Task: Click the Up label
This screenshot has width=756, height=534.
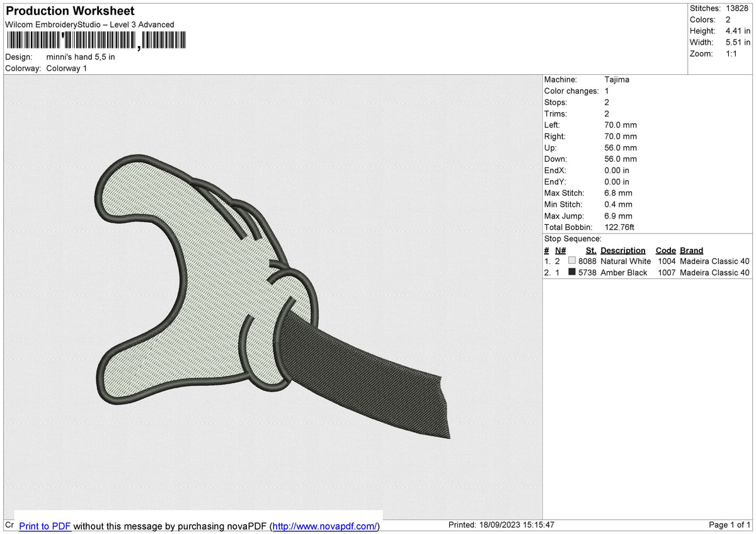Action: [x=551, y=147]
